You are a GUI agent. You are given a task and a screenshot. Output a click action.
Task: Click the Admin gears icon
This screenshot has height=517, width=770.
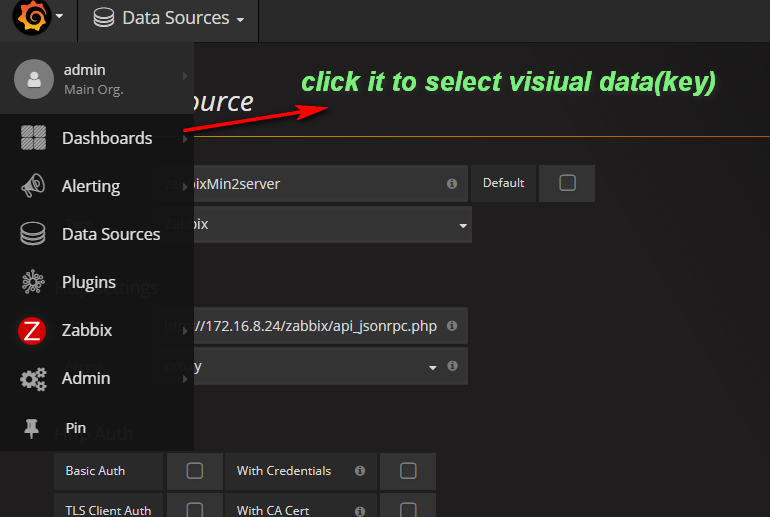pos(33,379)
